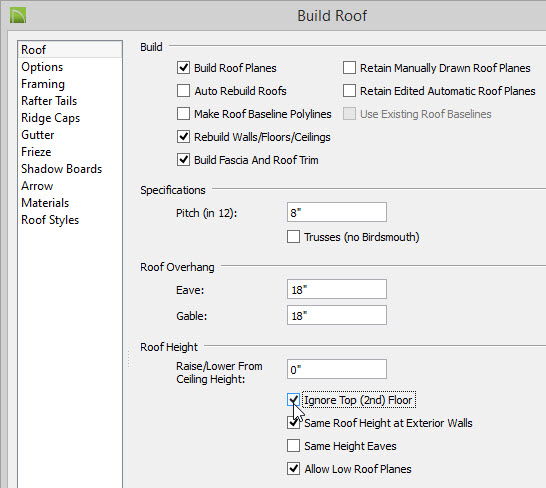Click the Chief Architect icon in title bar
This screenshot has height=488, width=546.
tap(18, 16)
